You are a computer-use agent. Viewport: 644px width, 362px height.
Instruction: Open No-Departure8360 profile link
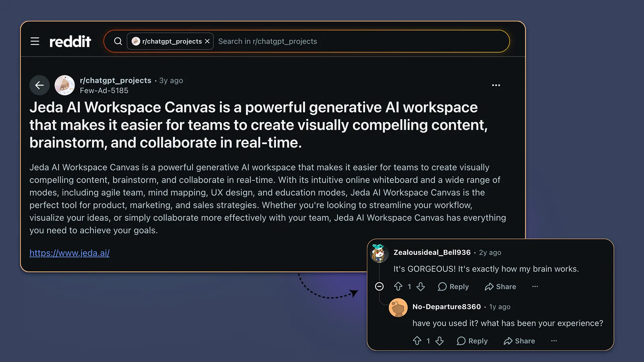(x=446, y=307)
